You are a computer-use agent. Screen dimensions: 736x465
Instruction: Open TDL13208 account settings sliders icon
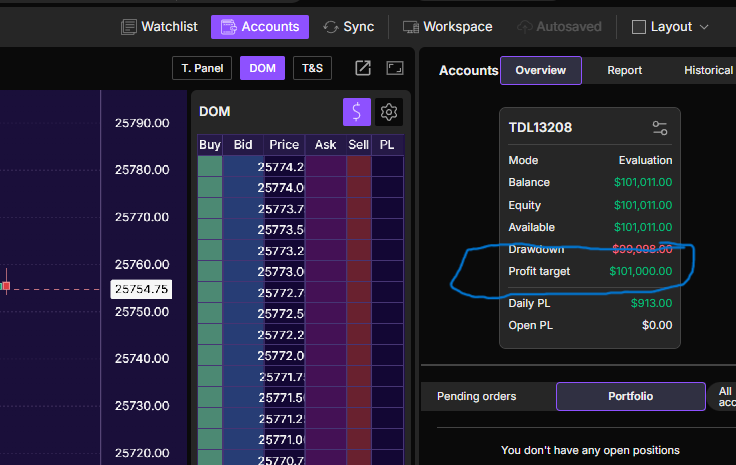point(660,128)
